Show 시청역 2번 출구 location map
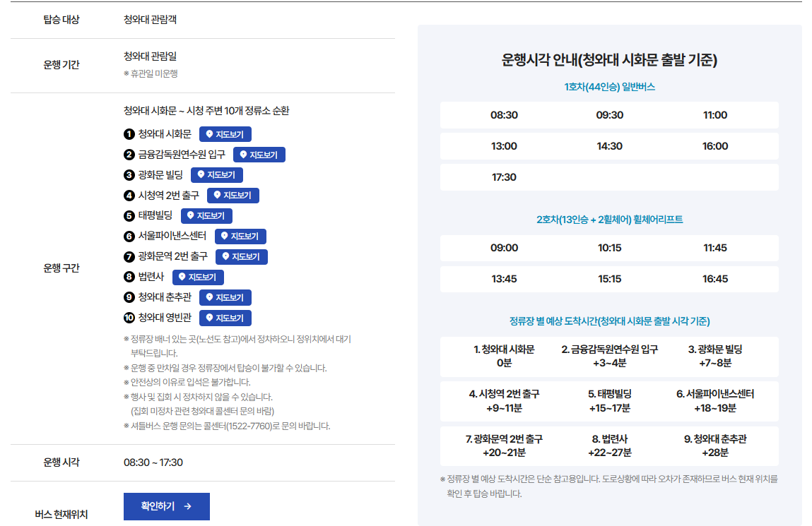Screen dimensions: 812x526 coord(234,196)
